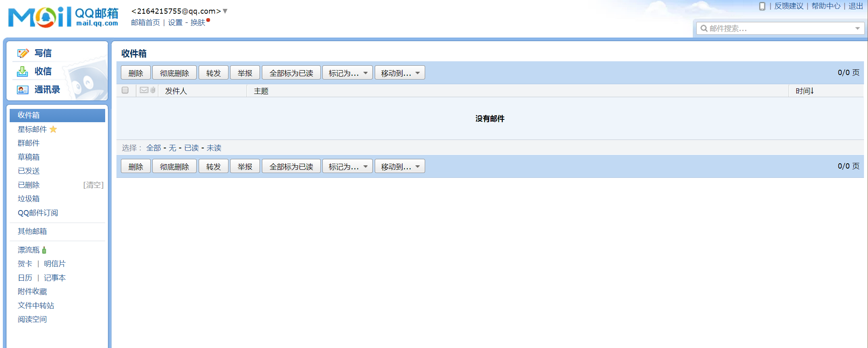This screenshot has height=348, width=868.
Task: Open the top 标记为... dropdown
Action: click(x=347, y=73)
